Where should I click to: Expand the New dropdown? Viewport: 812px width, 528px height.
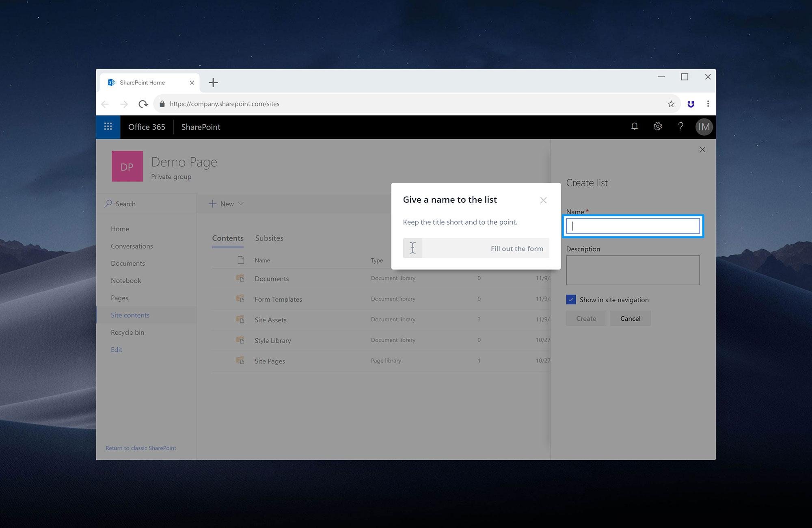[x=226, y=204]
